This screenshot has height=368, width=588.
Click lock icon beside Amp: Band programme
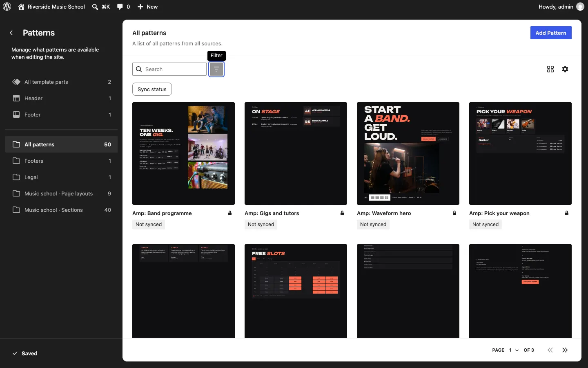230,213
